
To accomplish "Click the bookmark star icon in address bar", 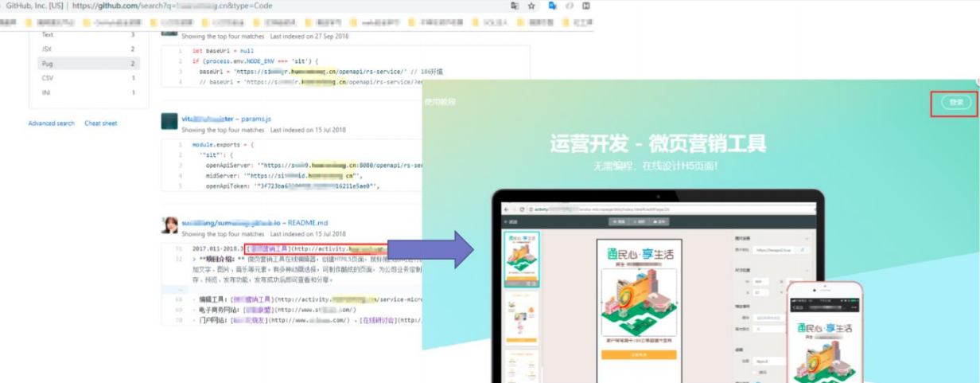I will (x=531, y=6).
